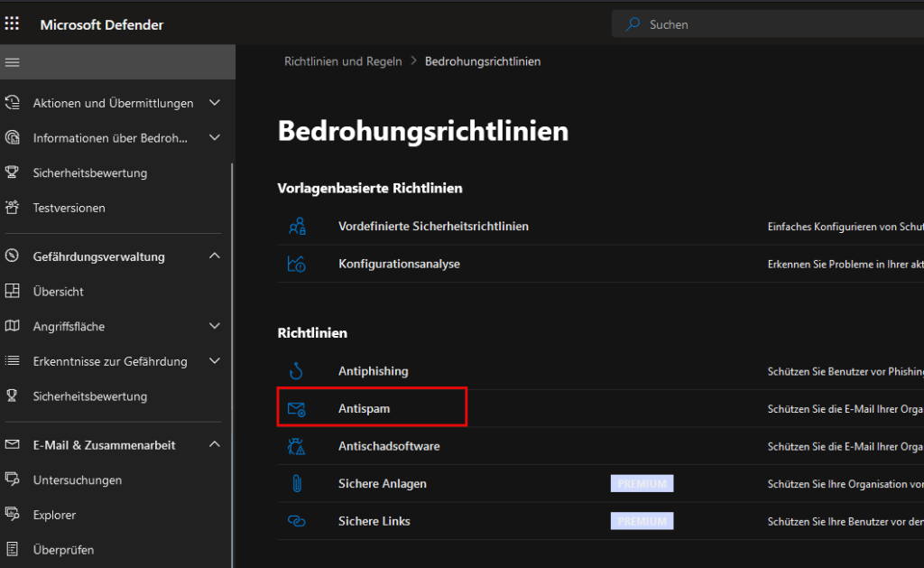The height and width of the screenshot is (568, 924).
Task: Open the app launcher waffle icon
Action: point(12,23)
